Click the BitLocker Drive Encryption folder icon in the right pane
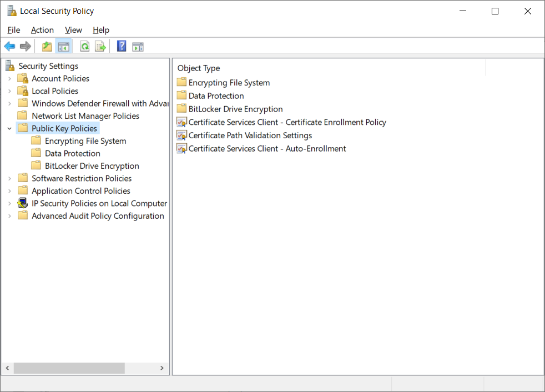 pos(181,108)
